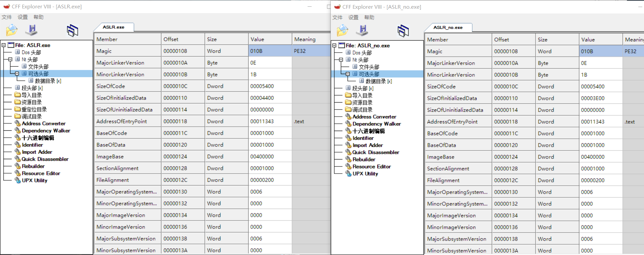
Task: Click the Meaning column header in ASLR.exe table
Action: pyautogui.click(x=311, y=39)
